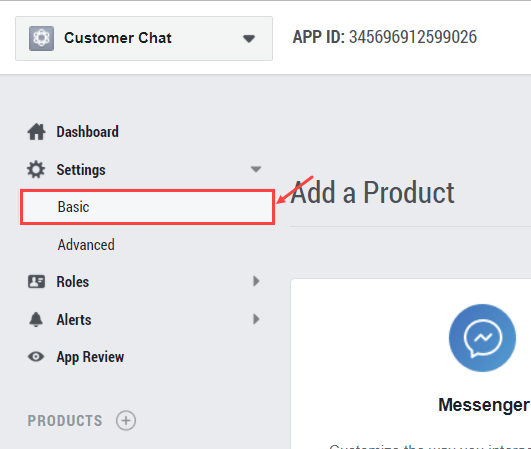Open the Customer Chat app selector dropdown
Viewport: 531px width, 449px height.
point(144,38)
